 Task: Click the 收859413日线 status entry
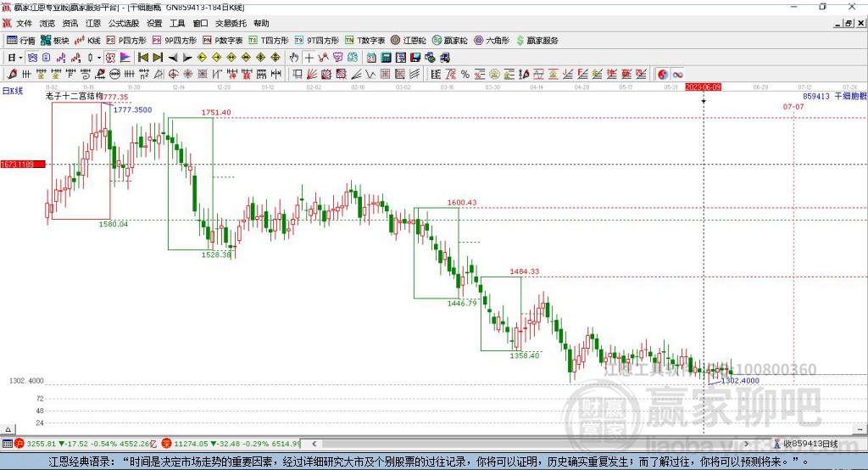click(x=806, y=444)
